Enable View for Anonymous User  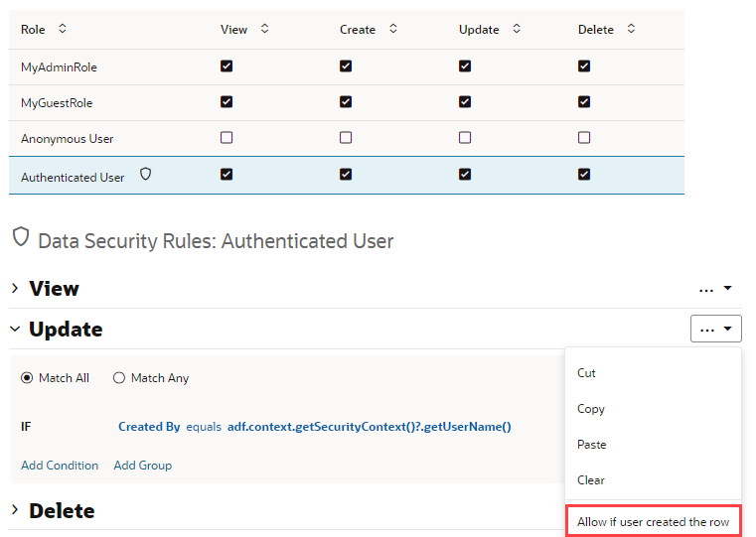[227, 138]
